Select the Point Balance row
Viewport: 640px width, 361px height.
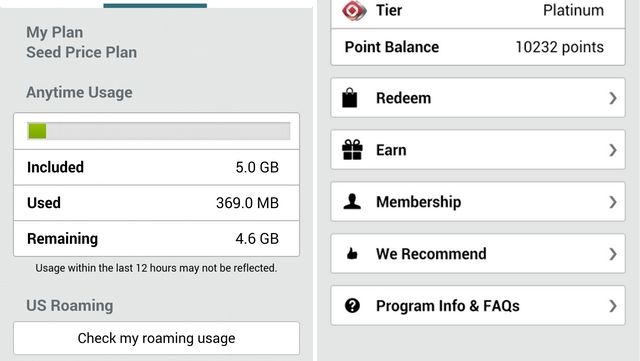click(x=478, y=47)
